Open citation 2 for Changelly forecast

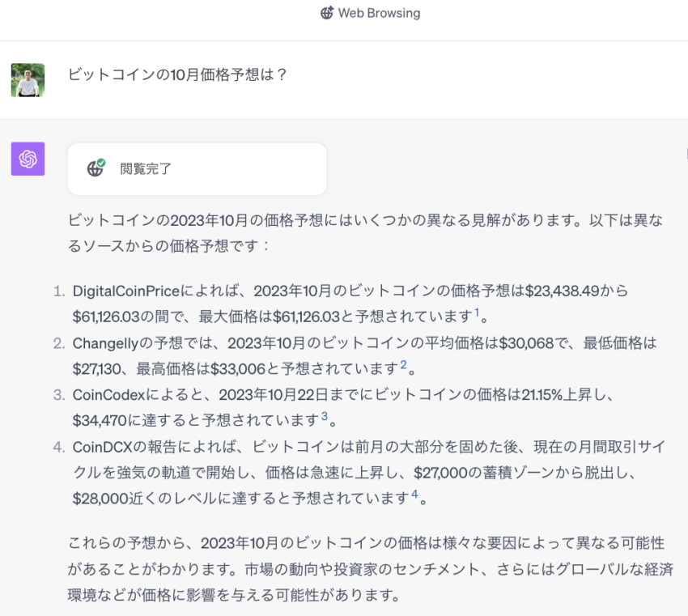403,364
